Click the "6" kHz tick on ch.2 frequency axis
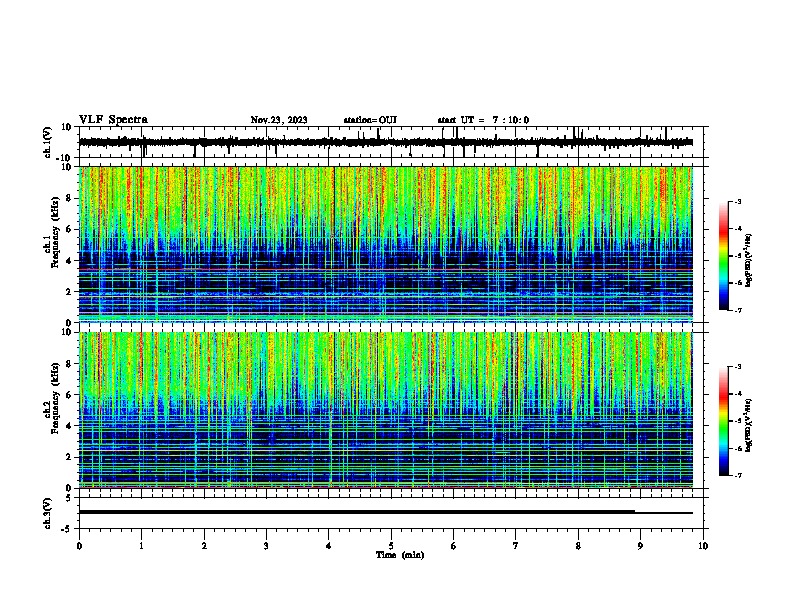The height and width of the screenshot is (612, 792). 69,394
